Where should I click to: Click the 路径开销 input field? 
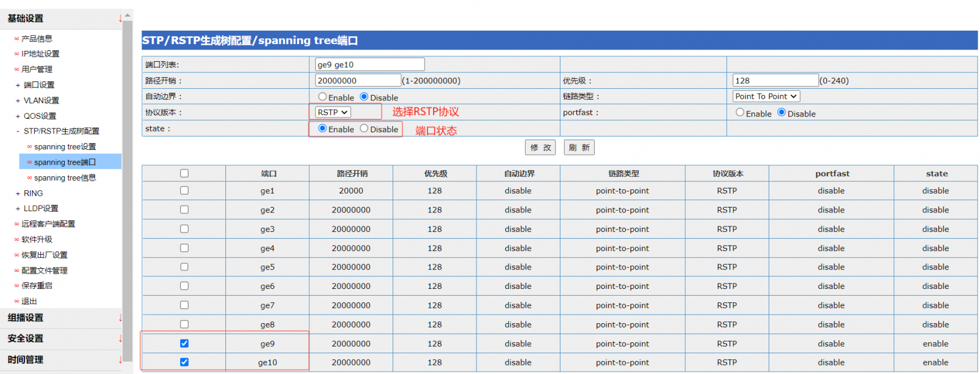358,80
